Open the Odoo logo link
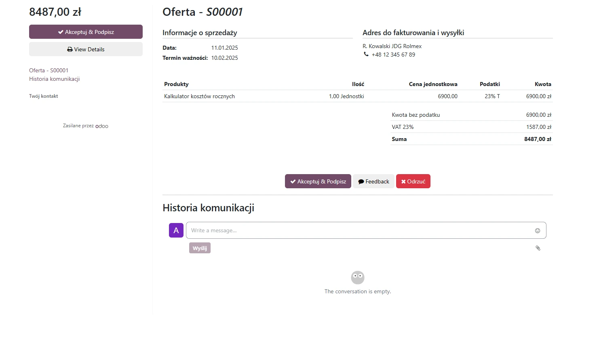 click(x=102, y=126)
